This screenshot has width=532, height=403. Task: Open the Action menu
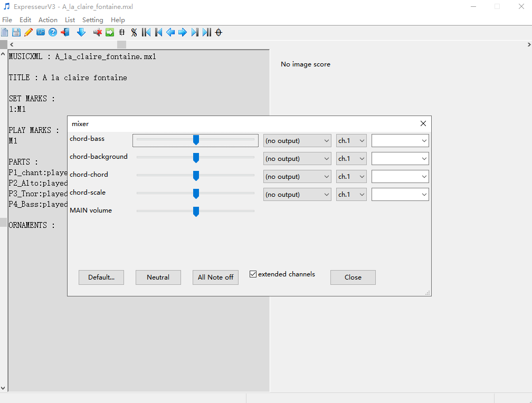[47, 20]
